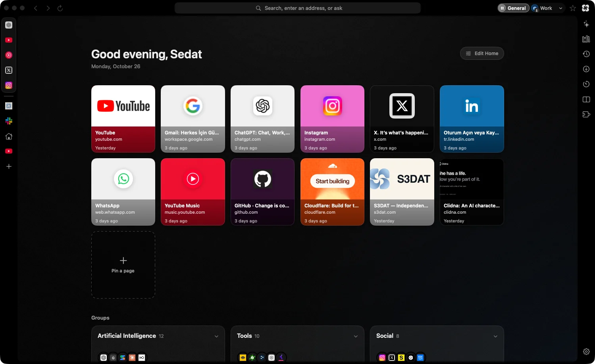Open the YouTube Music pinned card
Screen dimensions: 595x364
[x=193, y=192]
